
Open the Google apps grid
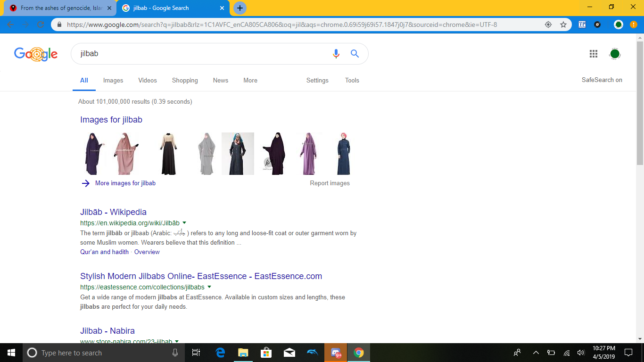pos(594,54)
